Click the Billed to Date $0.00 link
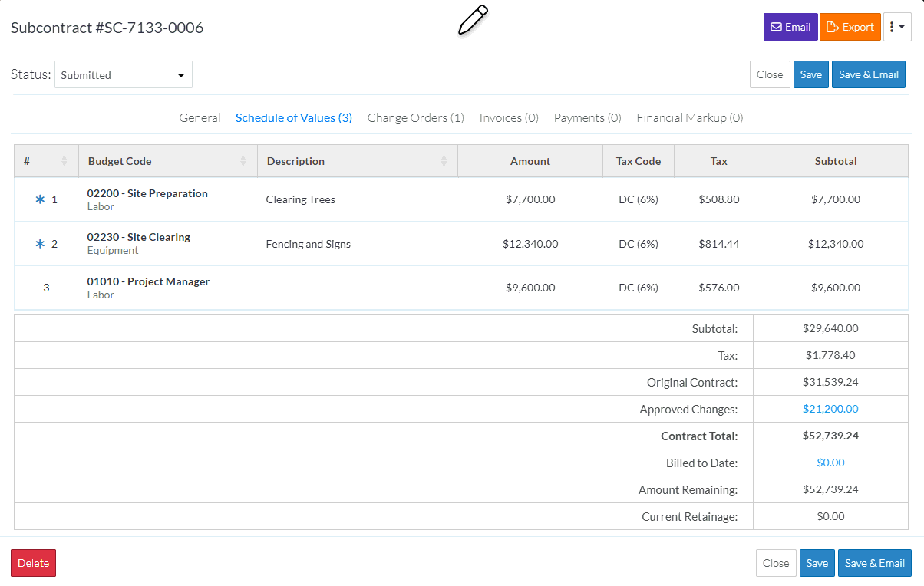The image size is (924, 586). (x=830, y=463)
